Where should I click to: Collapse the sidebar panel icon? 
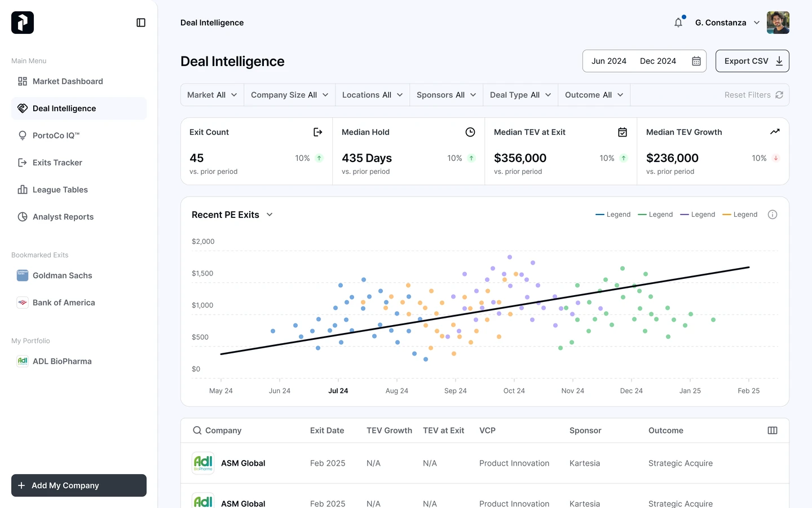tap(141, 23)
